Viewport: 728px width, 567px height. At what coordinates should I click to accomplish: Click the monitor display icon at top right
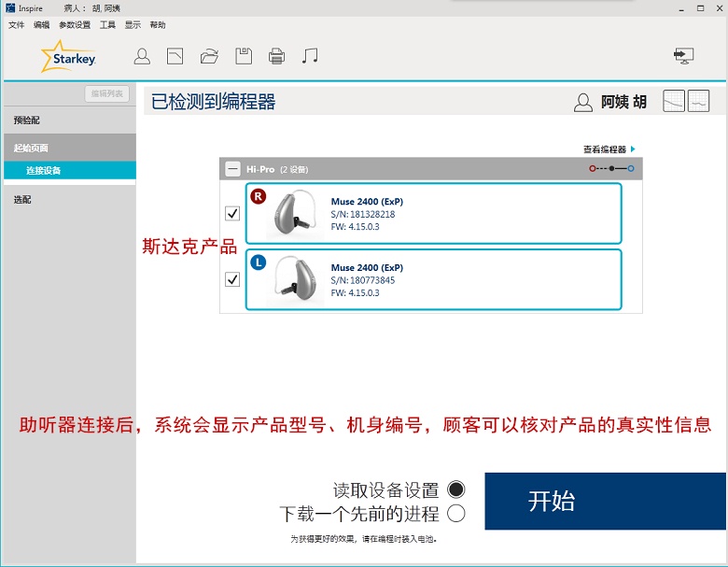point(684,56)
